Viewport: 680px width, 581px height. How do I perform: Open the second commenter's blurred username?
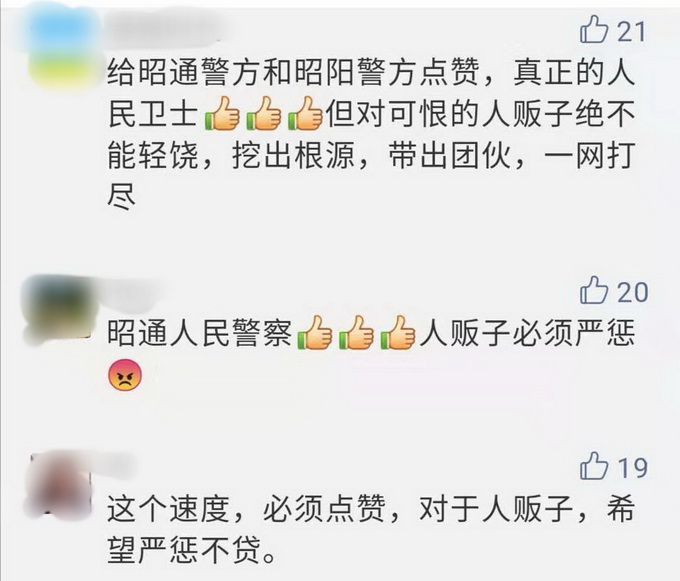(x=128, y=288)
